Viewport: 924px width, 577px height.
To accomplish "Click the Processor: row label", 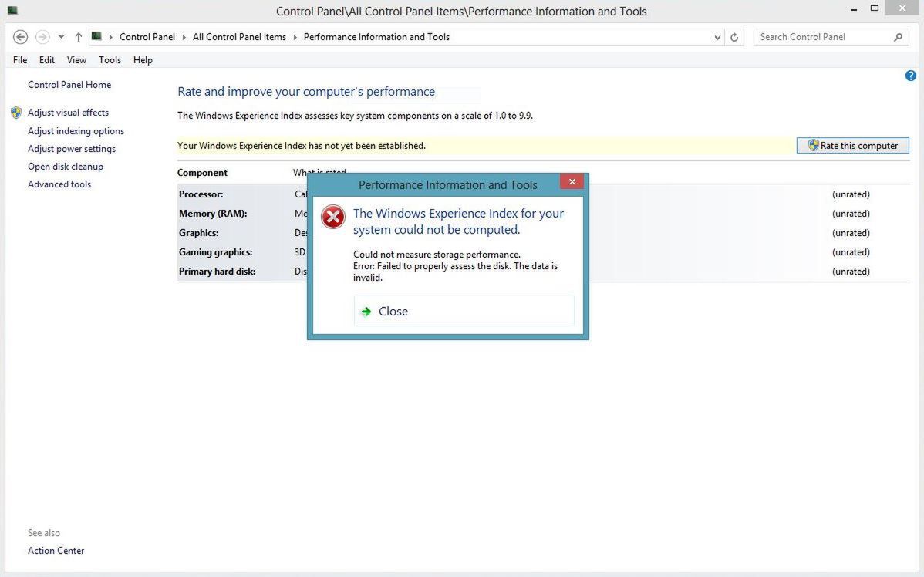I will click(201, 194).
